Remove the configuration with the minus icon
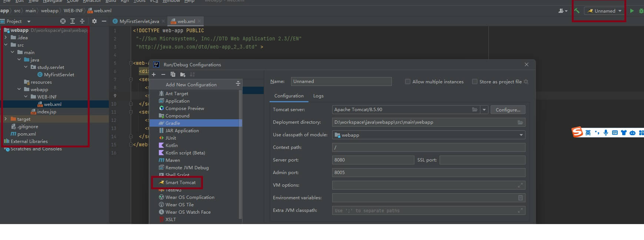Image resolution: width=644 pixels, height=240 pixels. tap(163, 74)
